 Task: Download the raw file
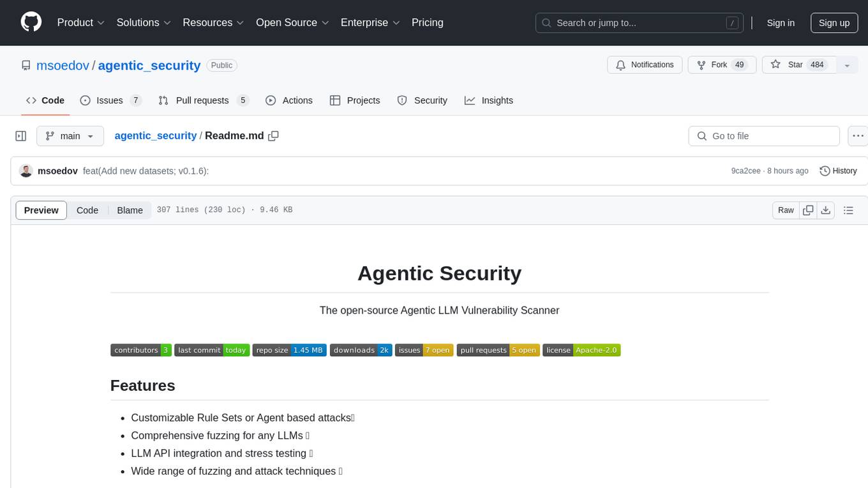[x=826, y=210]
